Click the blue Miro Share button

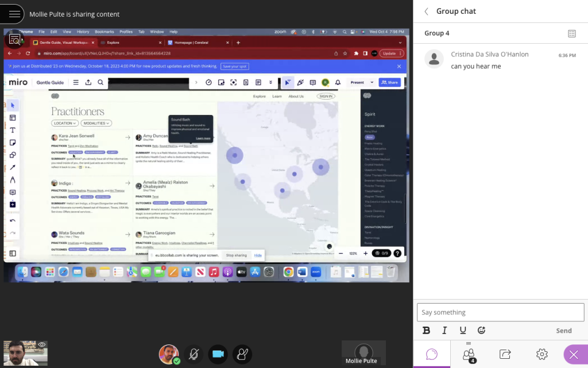pyautogui.click(x=390, y=82)
